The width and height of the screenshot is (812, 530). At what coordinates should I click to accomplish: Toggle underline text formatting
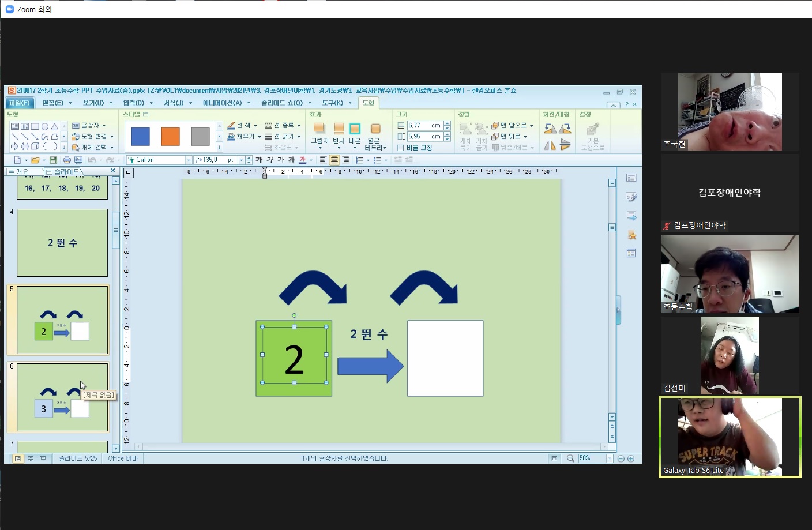[280, 160]
